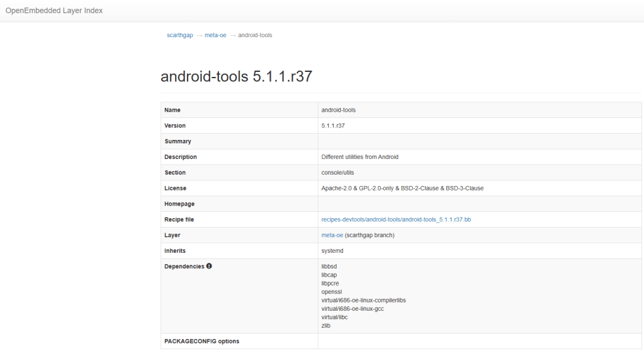Open meta-oe in the breadcrumb trail
This screenshot has height=353, width=644.
(215, 35)
